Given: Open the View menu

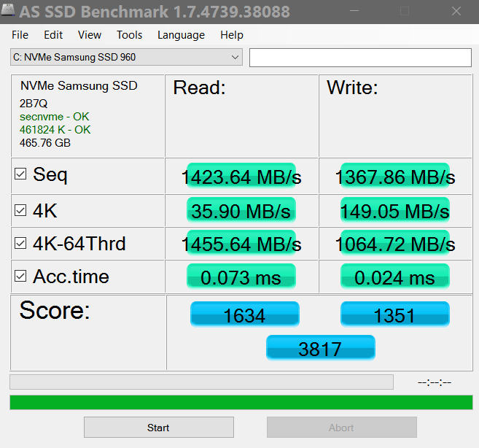Looking at the screenshot, I should click(x=90, y=35).
